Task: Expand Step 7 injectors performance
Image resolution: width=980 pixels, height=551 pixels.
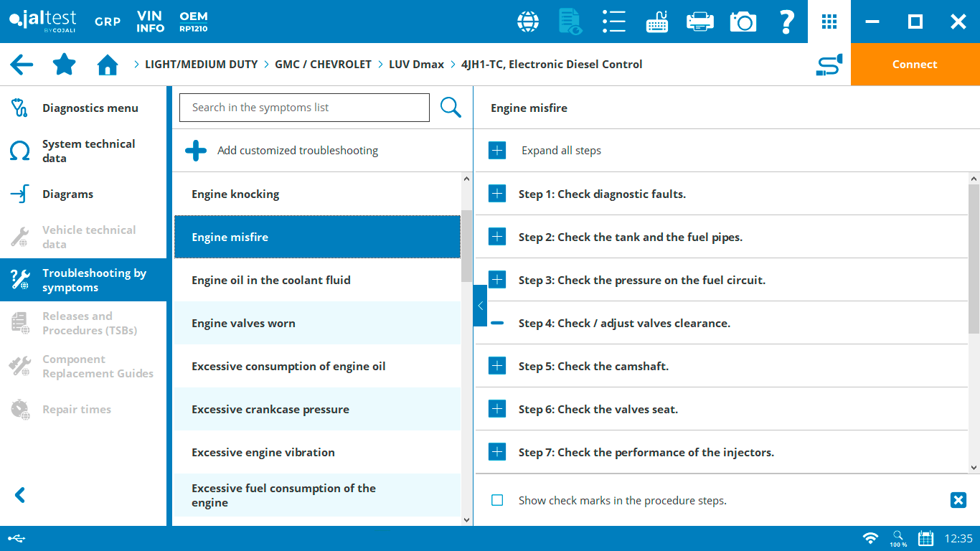Action: pyautogui.click(x=497, y=452)
